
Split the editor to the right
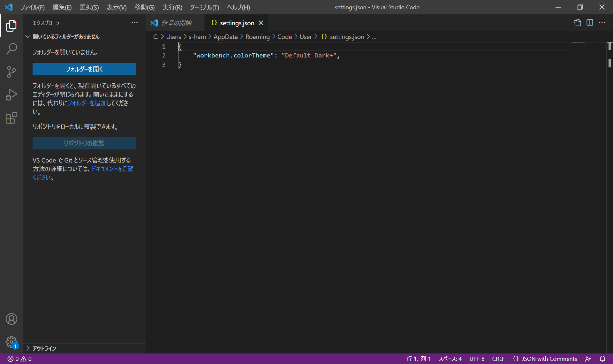590,23
